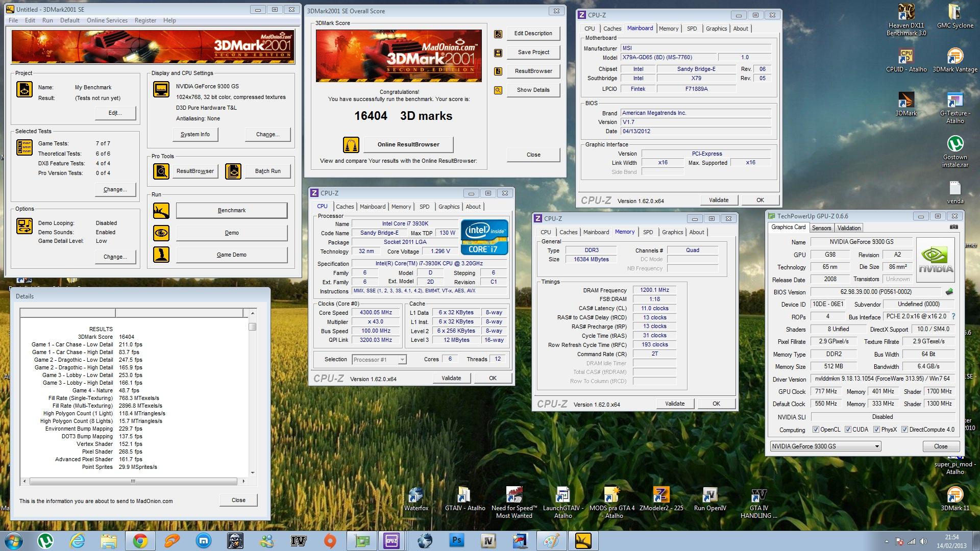Screen dimensions: 980x551
Task: Toggle the CUDA checkbox in GPU-Z
Action: (x=848, y=430)
